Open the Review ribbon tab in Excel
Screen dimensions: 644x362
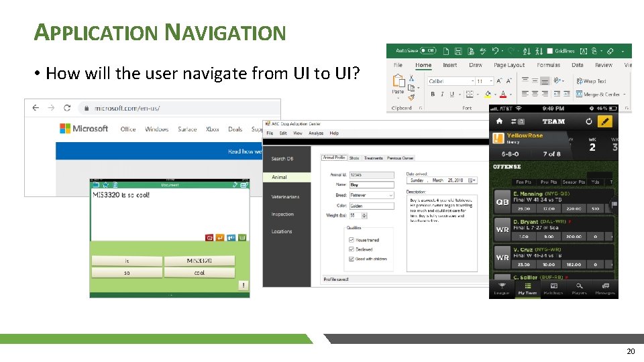click(x=603, y=65)
